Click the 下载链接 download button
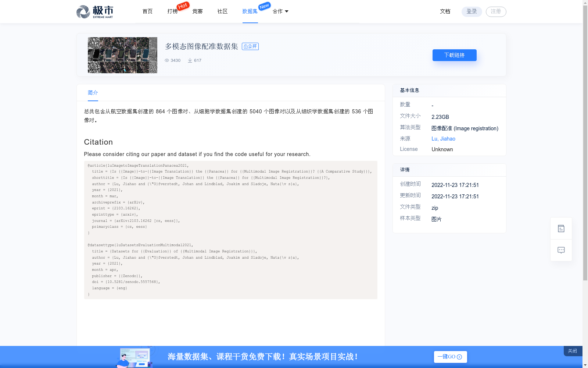 [x=455, y=55]
